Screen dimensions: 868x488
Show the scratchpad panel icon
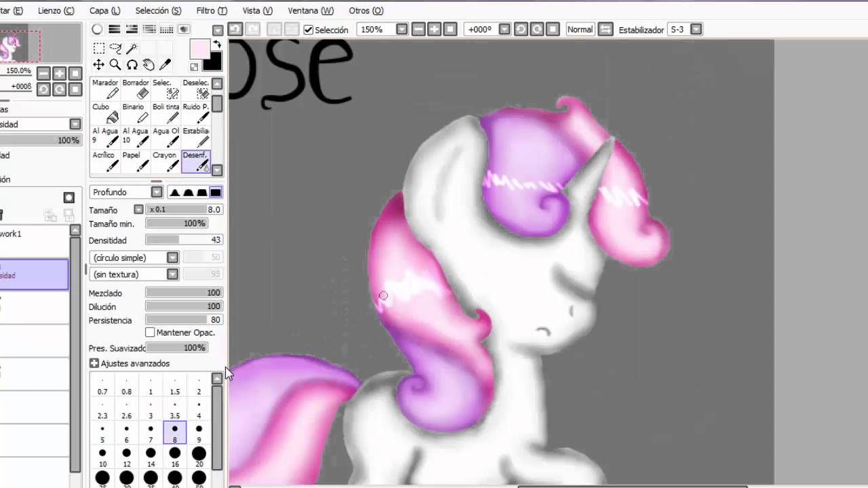183,29
